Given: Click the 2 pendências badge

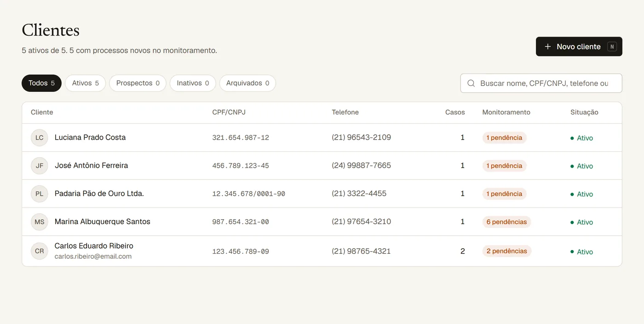Looking at the screenshot, I should (x=506, y=251).
